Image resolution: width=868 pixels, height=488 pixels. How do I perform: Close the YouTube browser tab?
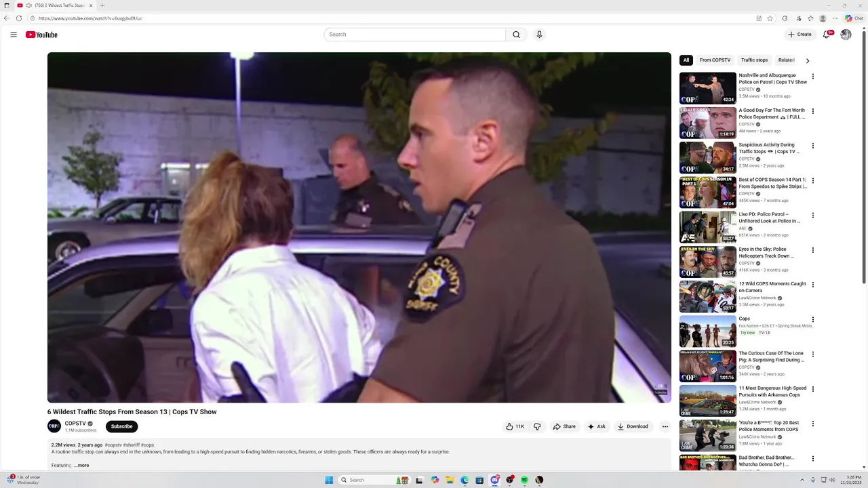coord(91,5)
